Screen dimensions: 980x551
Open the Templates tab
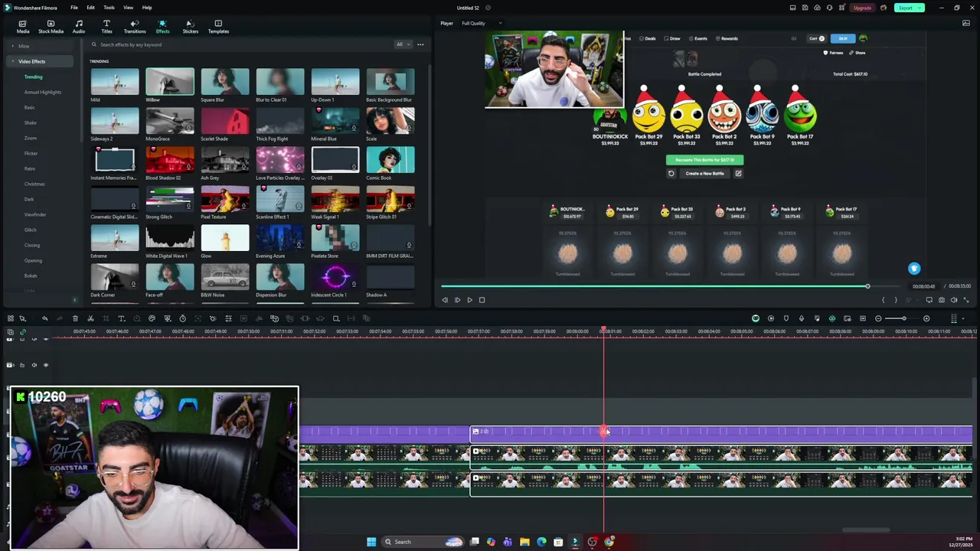tap(218, 27)
